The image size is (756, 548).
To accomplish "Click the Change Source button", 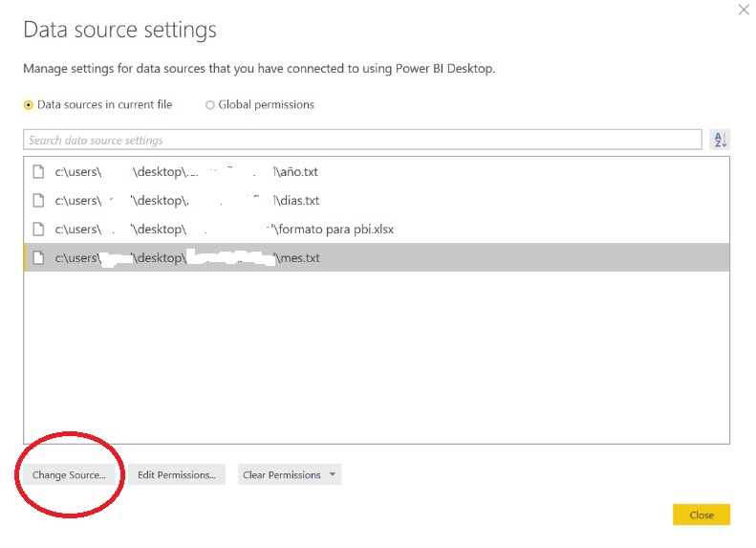I will (x=69, y=474).
